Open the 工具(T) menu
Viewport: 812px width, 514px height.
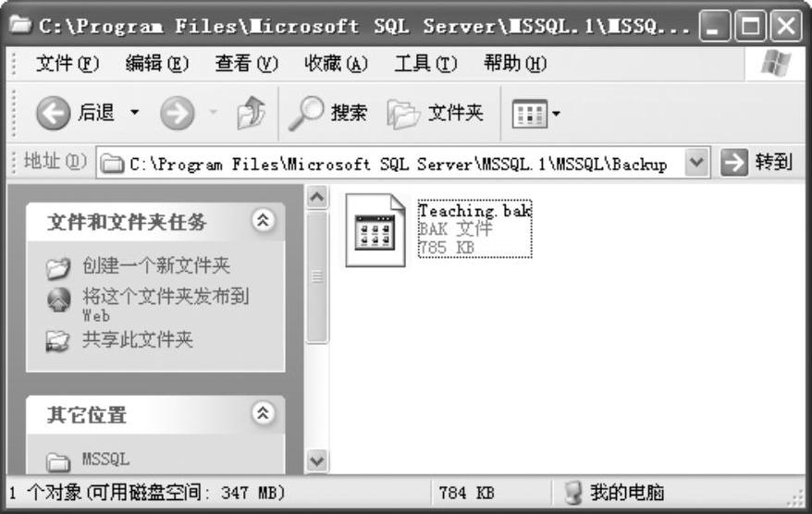pyautogui.click(x=425, y=64)
